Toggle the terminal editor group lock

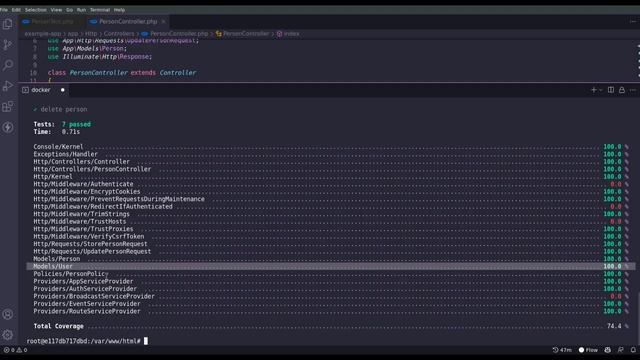(x=622, y=90)
